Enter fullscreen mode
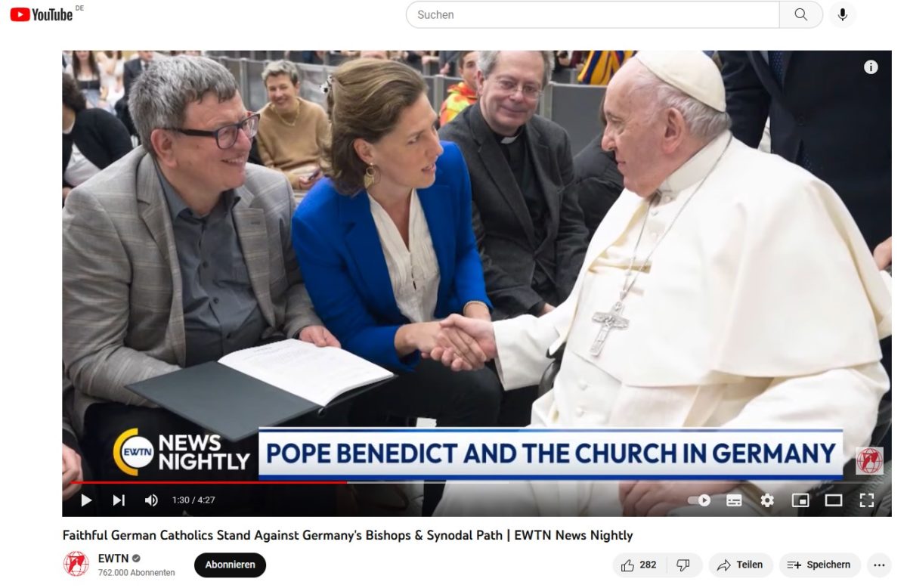Image resolution: width=907 pixels, height=588 pixels. click(867, 500)
